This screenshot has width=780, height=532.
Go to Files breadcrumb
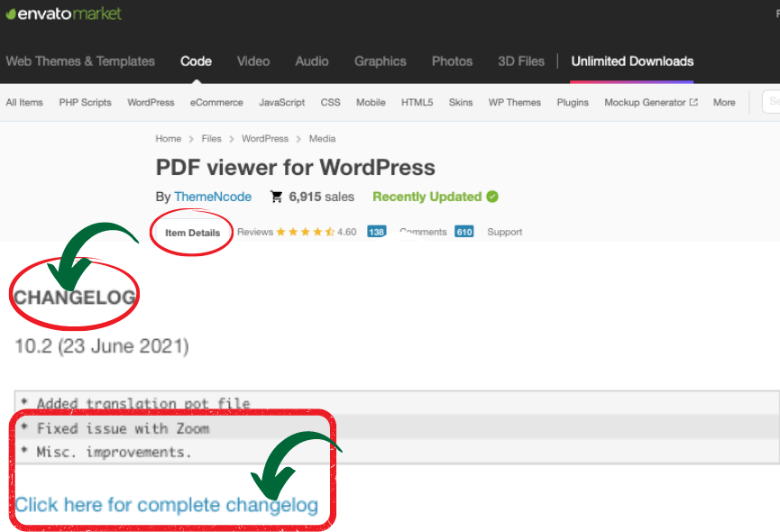(211, 139)
